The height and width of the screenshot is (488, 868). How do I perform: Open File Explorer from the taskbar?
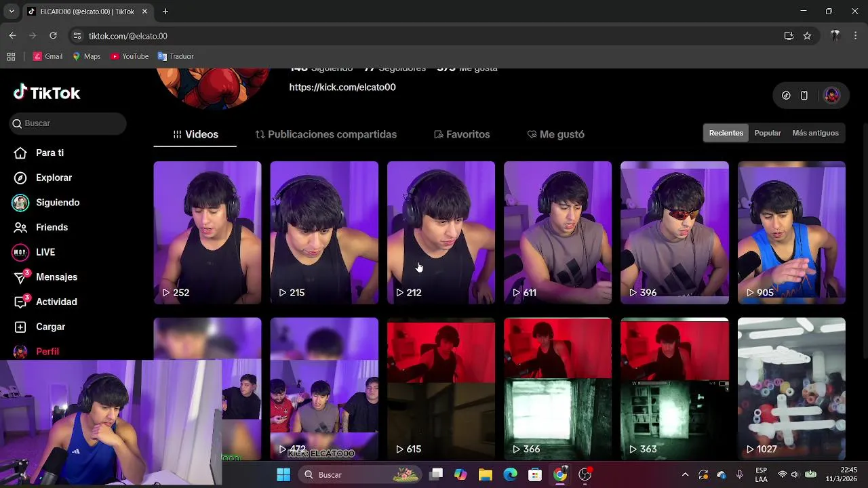pyautogui.click(x=485, y=474)
